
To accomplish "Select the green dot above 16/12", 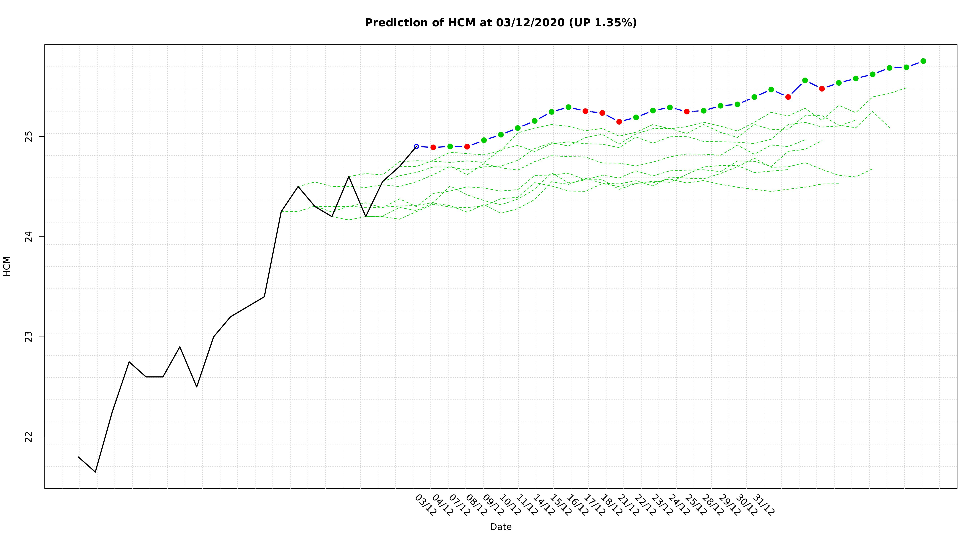I will tap(568, 107).
